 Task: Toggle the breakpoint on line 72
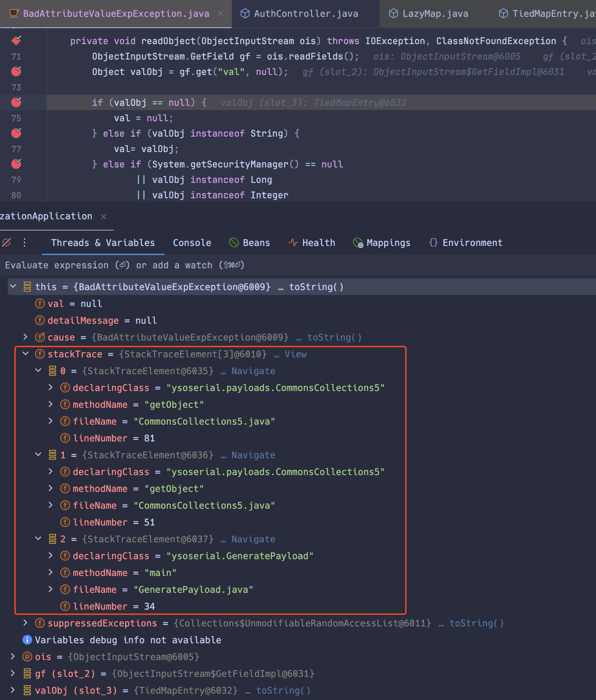[x=16, y=71]
